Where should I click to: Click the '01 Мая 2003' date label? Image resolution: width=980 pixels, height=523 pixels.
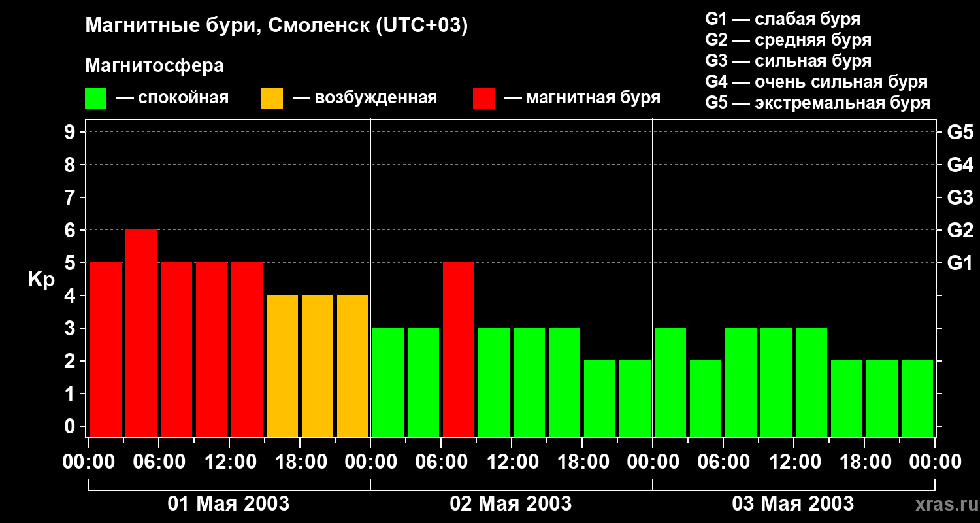tap(229, 503)
